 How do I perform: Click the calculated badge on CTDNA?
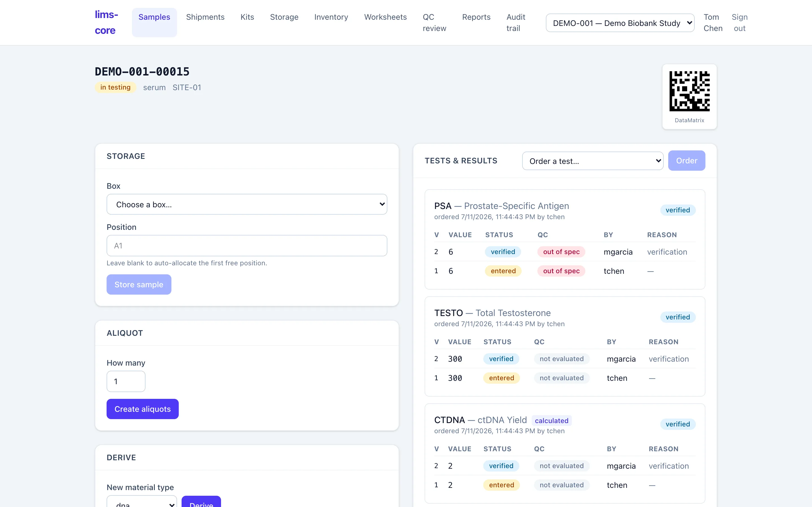pos(551,421)
